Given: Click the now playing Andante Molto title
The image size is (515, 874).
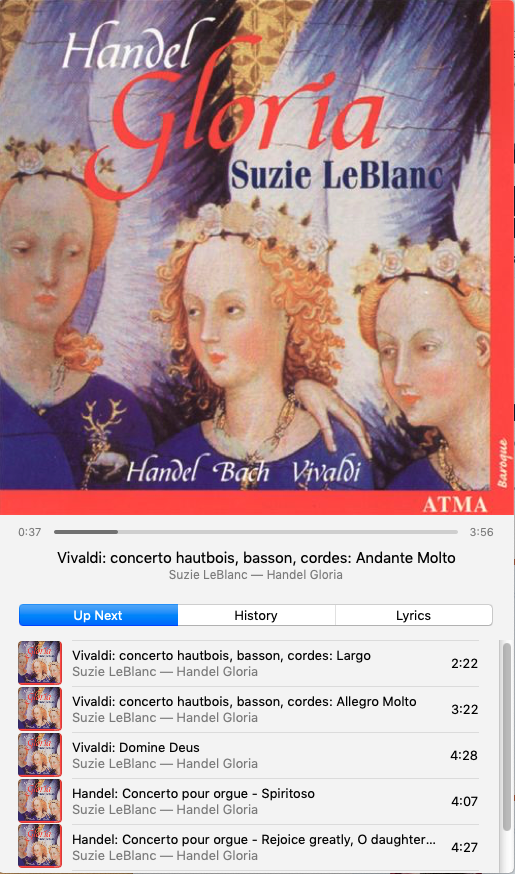Looking at the screenshot, I should coord(256,558).
